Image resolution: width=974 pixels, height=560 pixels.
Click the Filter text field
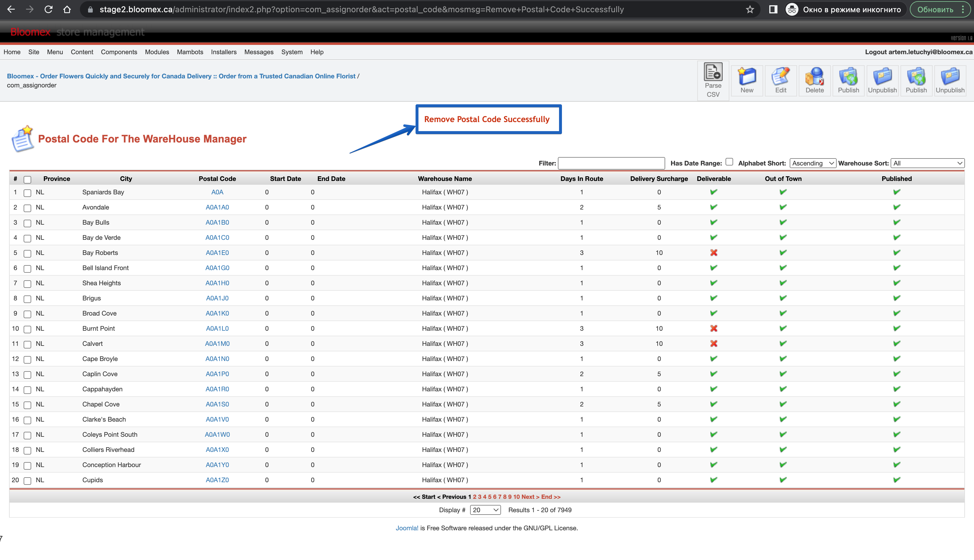tap(611, 163)
